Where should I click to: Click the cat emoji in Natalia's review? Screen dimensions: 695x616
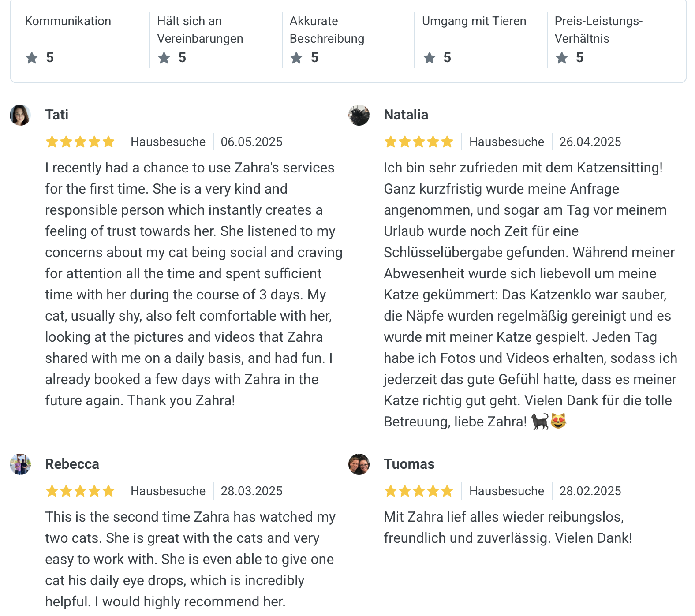pos(539,422)
